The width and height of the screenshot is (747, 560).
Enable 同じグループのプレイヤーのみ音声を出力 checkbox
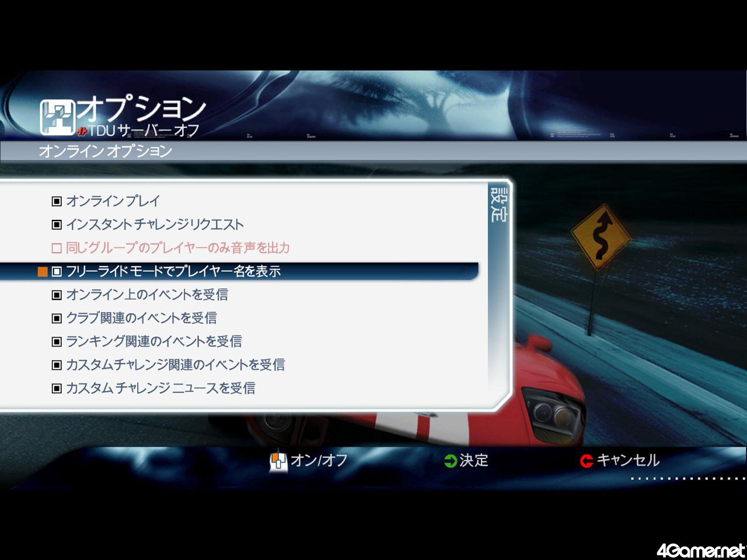coord(57,248)
